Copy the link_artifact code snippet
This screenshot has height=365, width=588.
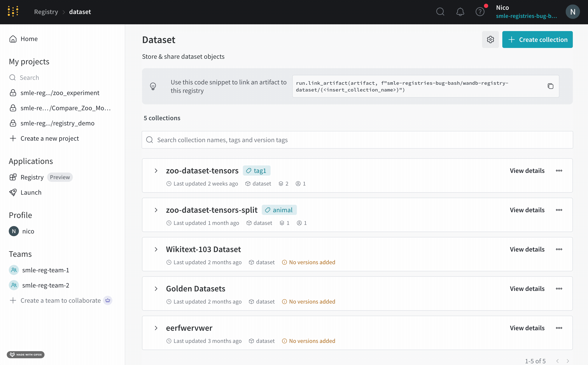[x=550, y=86]
